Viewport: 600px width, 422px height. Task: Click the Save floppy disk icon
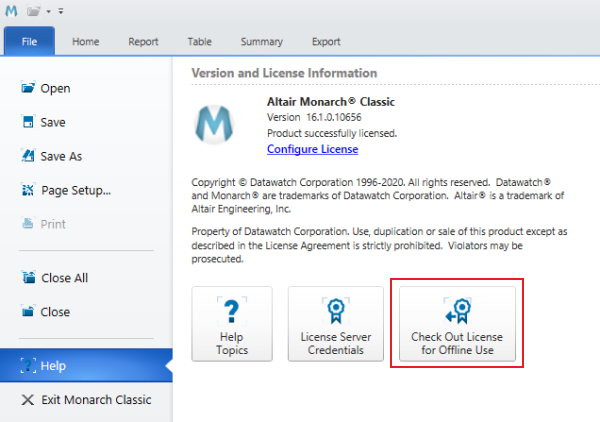28,122
